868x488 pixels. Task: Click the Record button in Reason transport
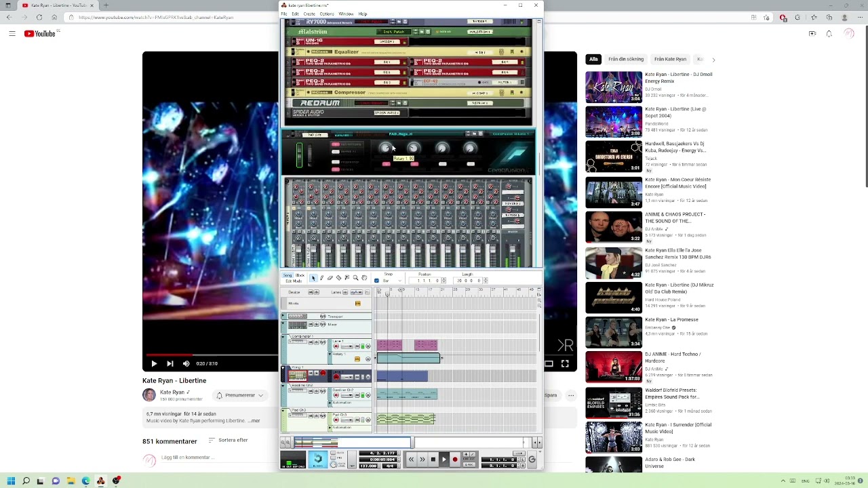coord(455,460)
